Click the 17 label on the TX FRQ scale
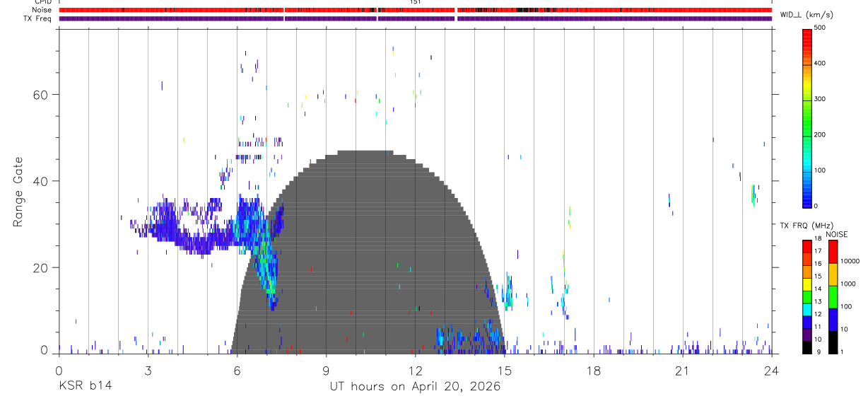This screenshot has width=868, height=401. pos(819,251)
